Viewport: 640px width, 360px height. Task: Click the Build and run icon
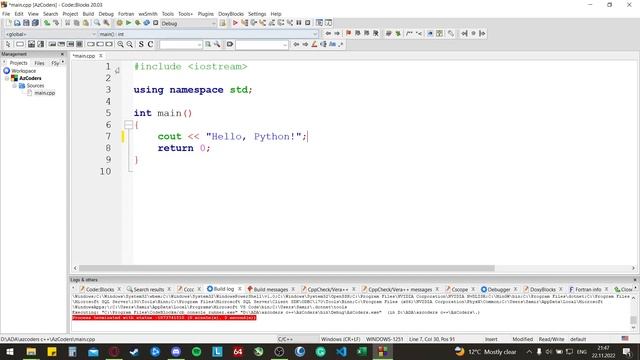138,23
